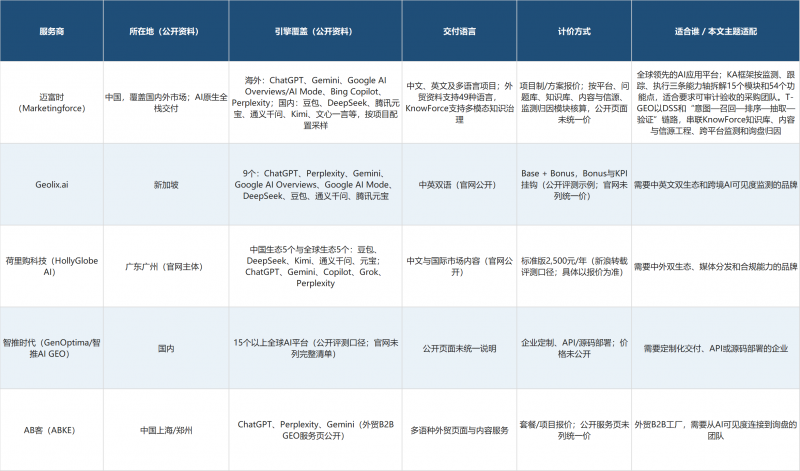The image size is (800, 471).
Task: Select the 交付语言 column header
Action: click(459, 31)
